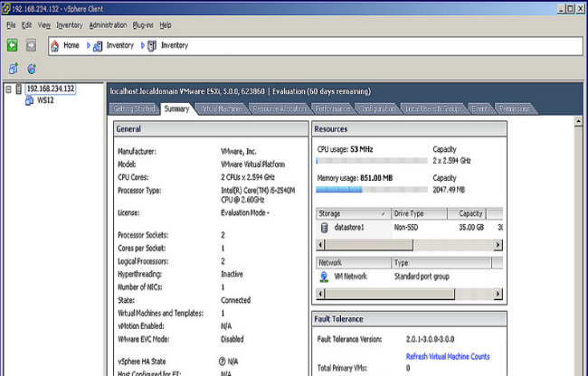Open the Administration menu
The image size is (588, 376).
tap(108, 25)
